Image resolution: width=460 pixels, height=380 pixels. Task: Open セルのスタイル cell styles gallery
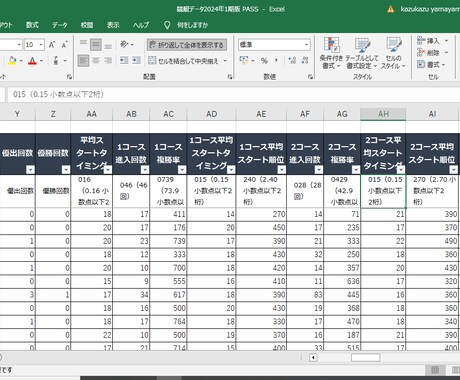point(394,53)
